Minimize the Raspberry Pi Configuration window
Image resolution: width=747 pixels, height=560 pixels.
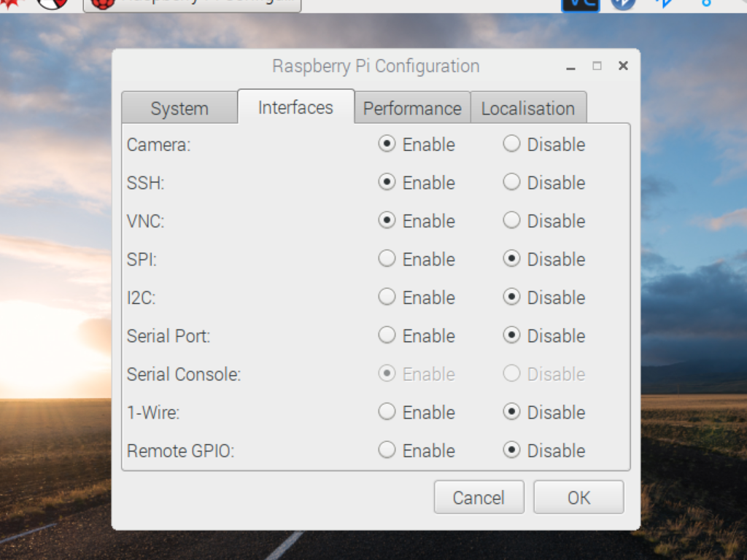pyautogui.click(x=570, y=66)
